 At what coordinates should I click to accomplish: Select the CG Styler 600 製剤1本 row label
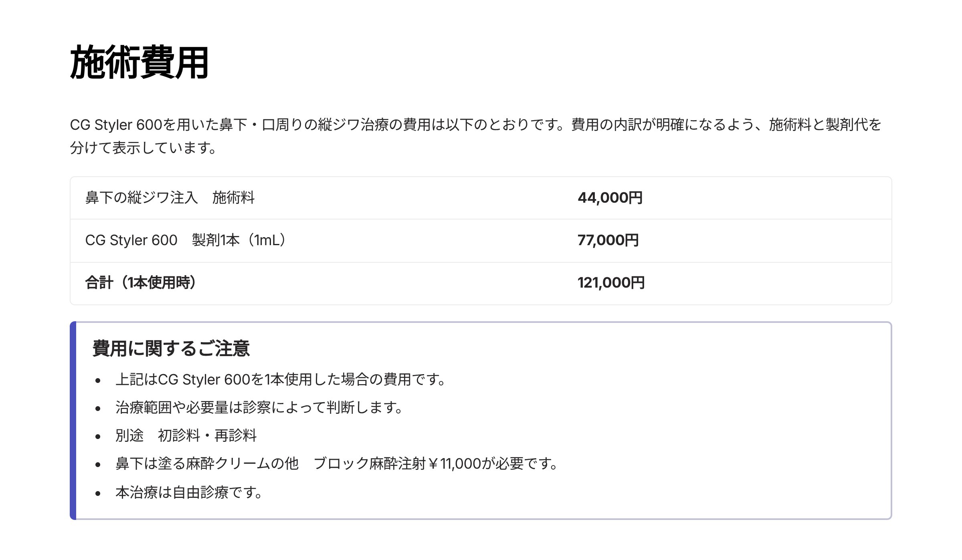click(187, 240)
